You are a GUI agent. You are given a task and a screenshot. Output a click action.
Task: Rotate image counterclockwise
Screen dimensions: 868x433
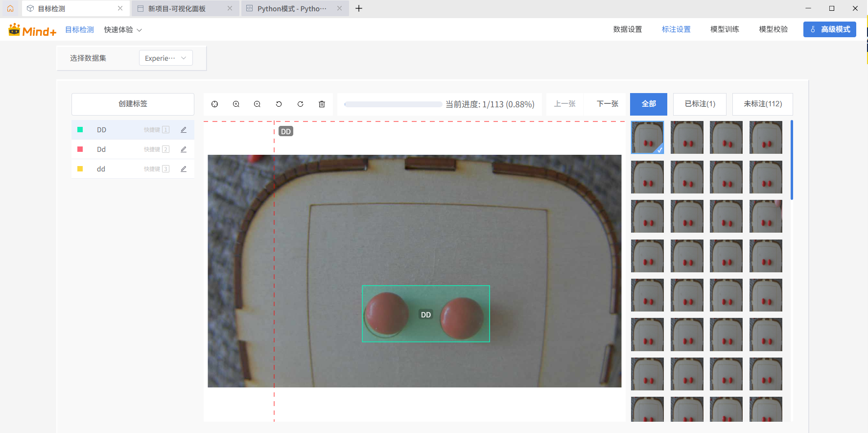click(x=279, y=104)
